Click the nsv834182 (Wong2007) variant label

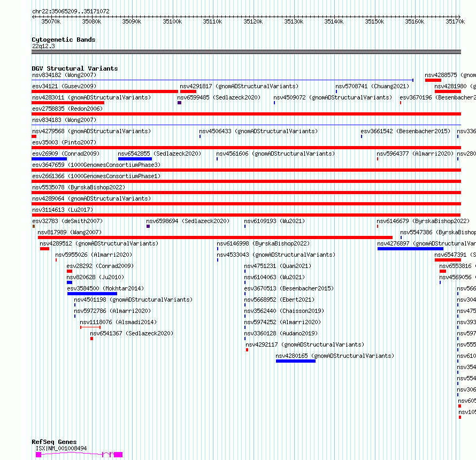tap(64, 75)
